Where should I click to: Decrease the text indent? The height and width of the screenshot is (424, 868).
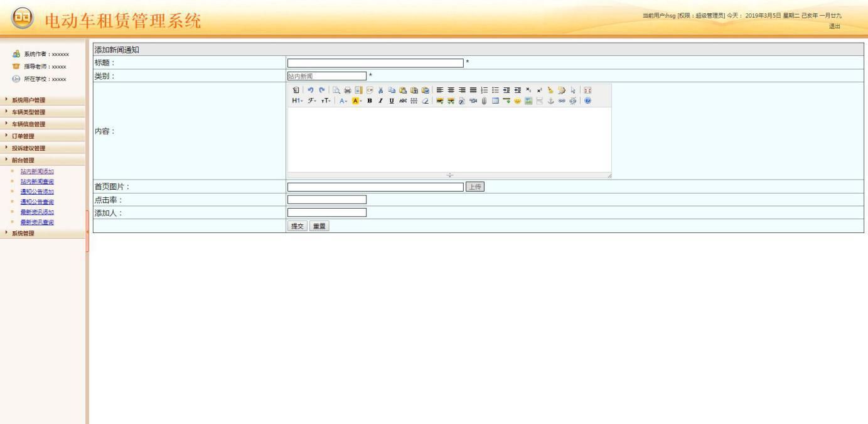[518, 90]
